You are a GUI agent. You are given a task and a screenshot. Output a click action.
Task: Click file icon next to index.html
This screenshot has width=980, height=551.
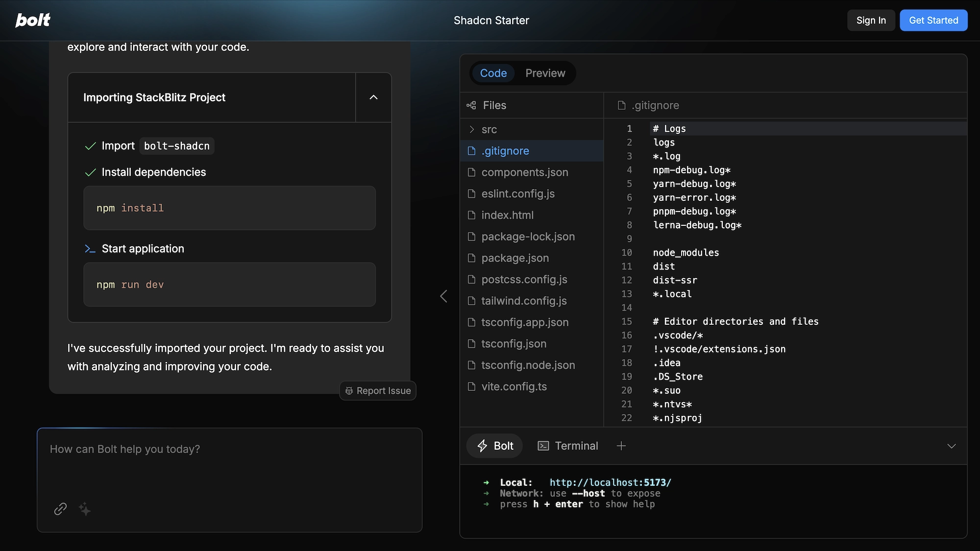pos(471,215)
